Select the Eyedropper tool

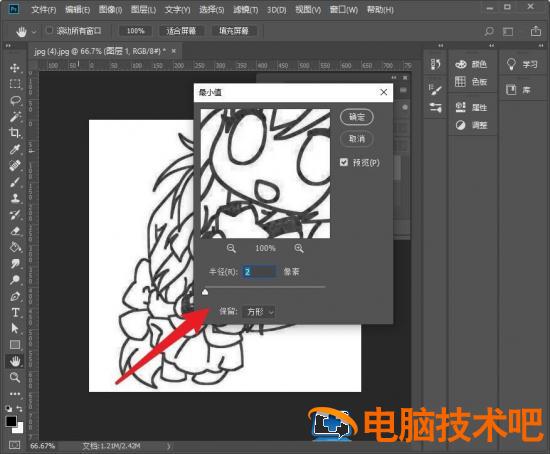tap(15, 149)
